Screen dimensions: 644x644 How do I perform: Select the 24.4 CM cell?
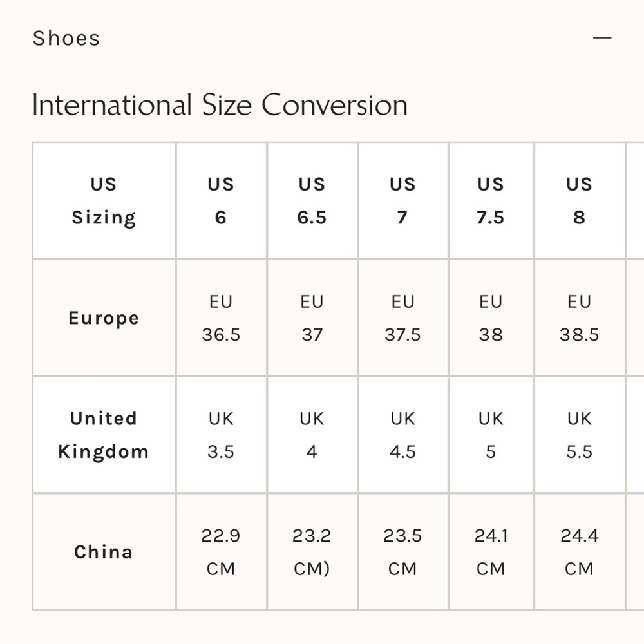(580, 552)
